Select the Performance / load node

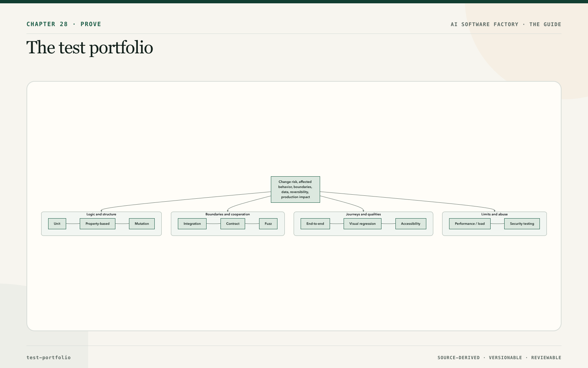pyautogui.click(x=470, y=224)
